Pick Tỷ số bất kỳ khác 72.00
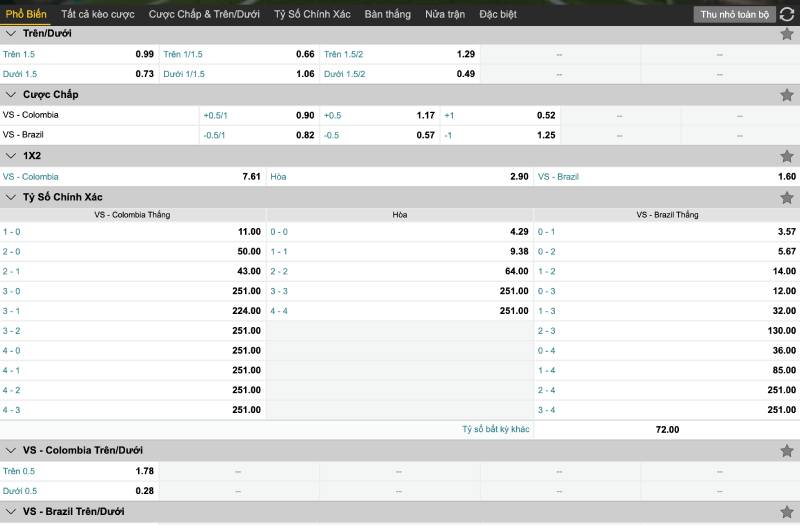800x525 pixels. 666,429
